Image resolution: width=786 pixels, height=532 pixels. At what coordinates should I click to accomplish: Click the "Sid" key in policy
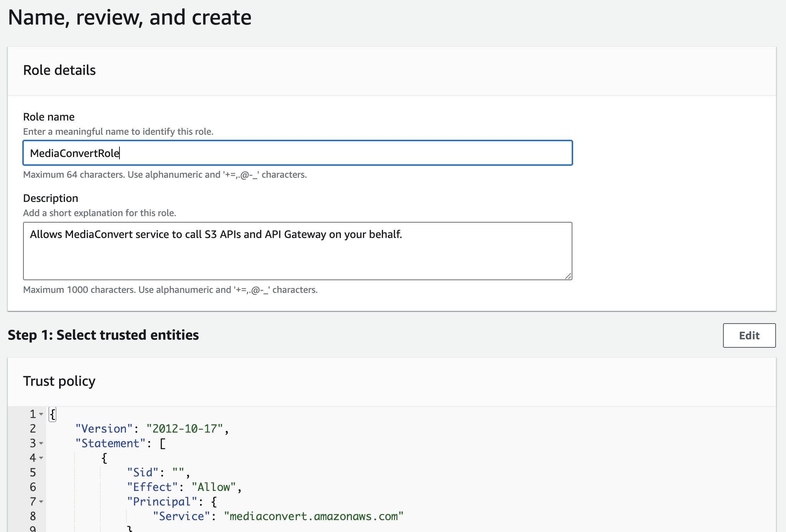click(143, 473)
